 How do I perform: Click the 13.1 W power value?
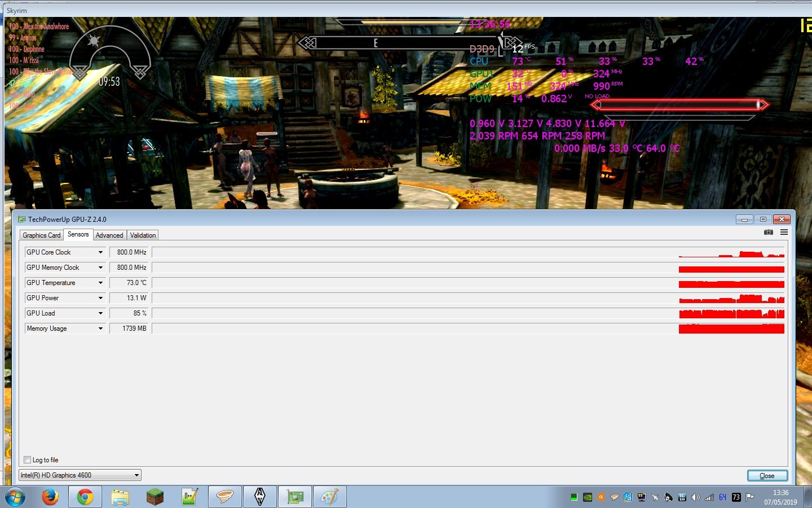click(x=130, y=298)
